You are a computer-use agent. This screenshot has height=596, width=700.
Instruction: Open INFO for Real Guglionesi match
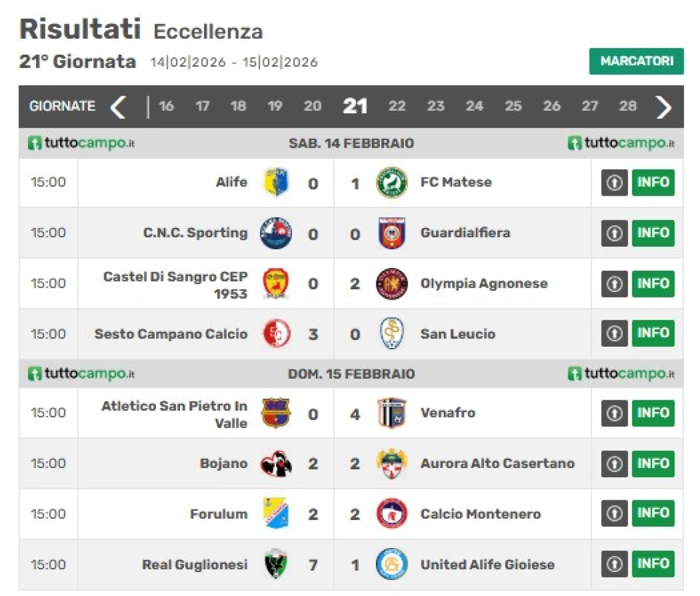pos(653,564)
